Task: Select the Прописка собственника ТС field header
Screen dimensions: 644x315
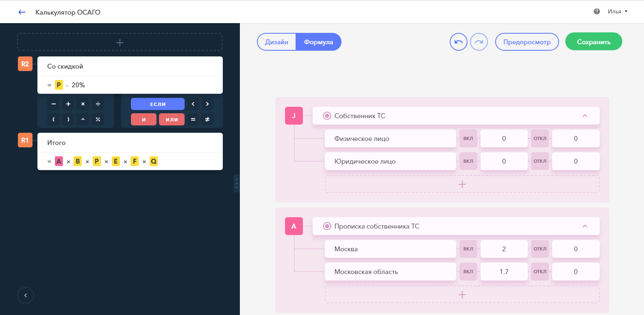Action: (456, 226)
